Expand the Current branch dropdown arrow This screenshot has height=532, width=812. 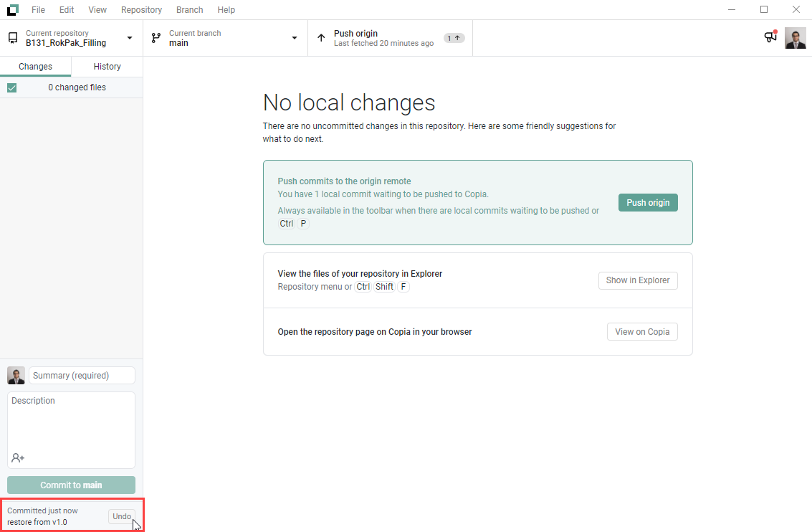(295, 38)
